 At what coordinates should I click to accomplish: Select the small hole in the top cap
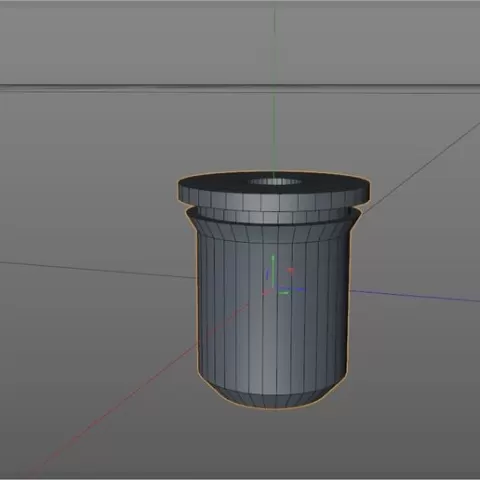pos(275,182)
